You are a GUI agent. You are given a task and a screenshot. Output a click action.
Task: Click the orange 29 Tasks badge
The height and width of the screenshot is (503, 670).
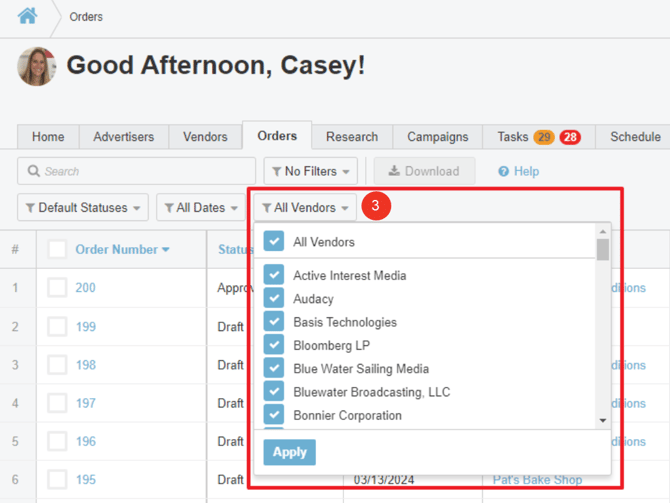click(x=544, y=137)
